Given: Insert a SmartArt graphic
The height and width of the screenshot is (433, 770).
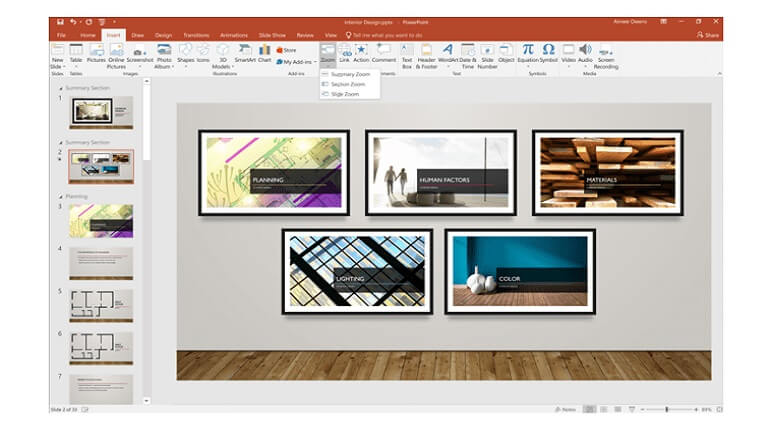Looking at the screenshot, I should click(245, 53).
